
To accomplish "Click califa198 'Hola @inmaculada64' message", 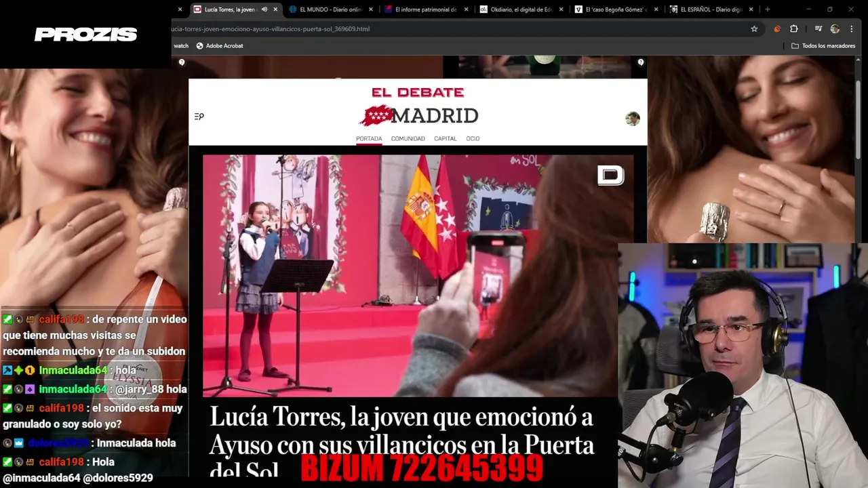I will point(78,470).
